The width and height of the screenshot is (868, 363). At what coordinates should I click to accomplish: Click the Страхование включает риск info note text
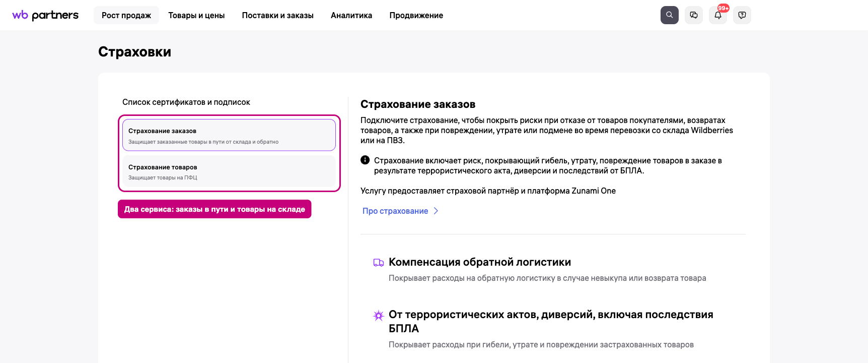pyautogui.click(x=548, y=165)
